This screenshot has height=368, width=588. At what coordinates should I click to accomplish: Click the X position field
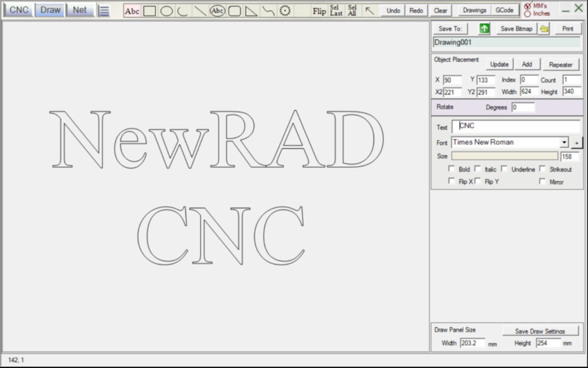click(452, 80)
